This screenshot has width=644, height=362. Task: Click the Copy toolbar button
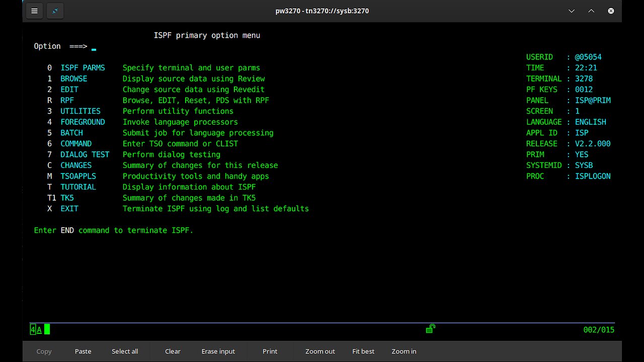(44, 351)
